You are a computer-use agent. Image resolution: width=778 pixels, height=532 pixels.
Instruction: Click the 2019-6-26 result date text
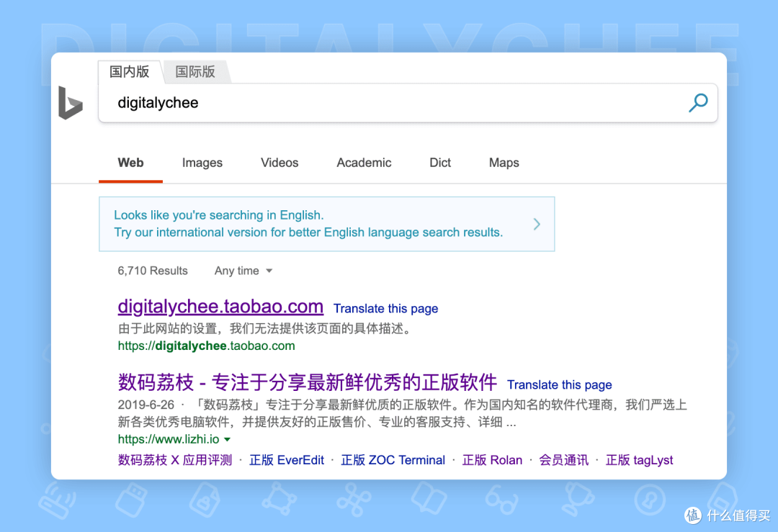click(x=146, y=405)
